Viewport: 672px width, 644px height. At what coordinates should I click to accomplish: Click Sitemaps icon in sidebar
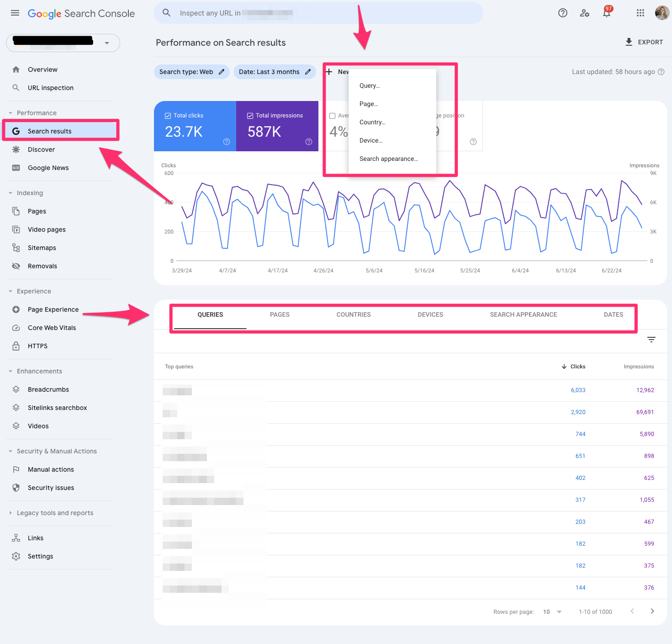point(16,248)
